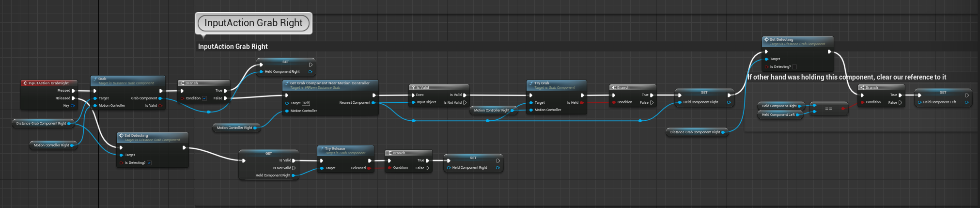Click the function icon on the Grab node

pos(95,79)
